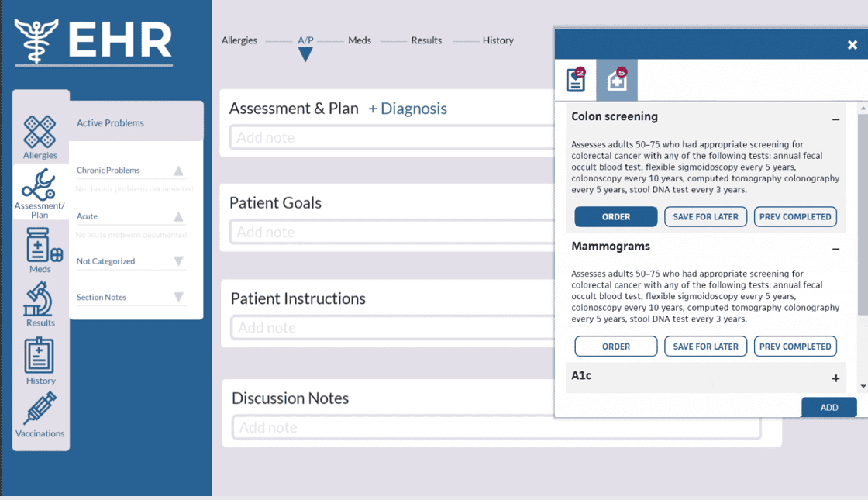Collapse the Acute problems section
This screenshot has width=868, height=500.
[178, 216]
